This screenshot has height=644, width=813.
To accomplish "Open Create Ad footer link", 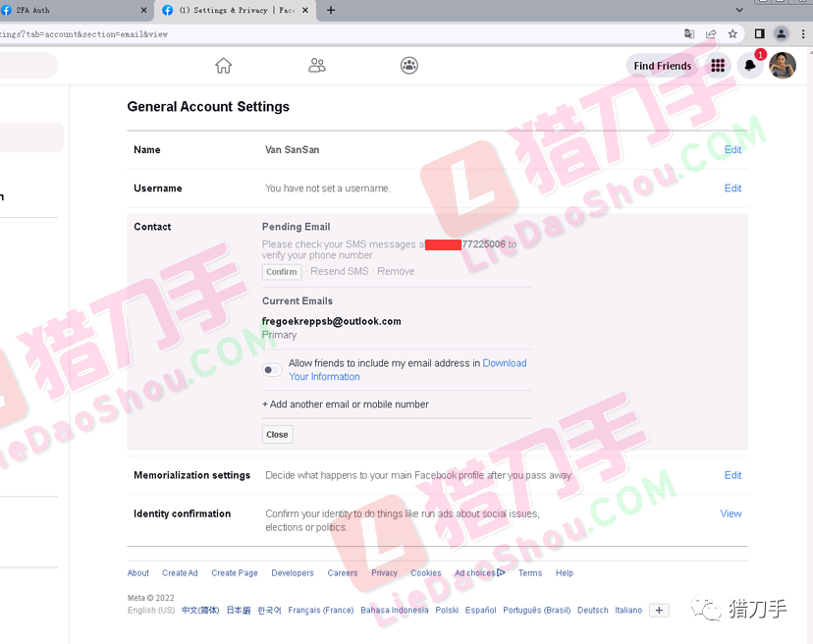I will point(180,573).
